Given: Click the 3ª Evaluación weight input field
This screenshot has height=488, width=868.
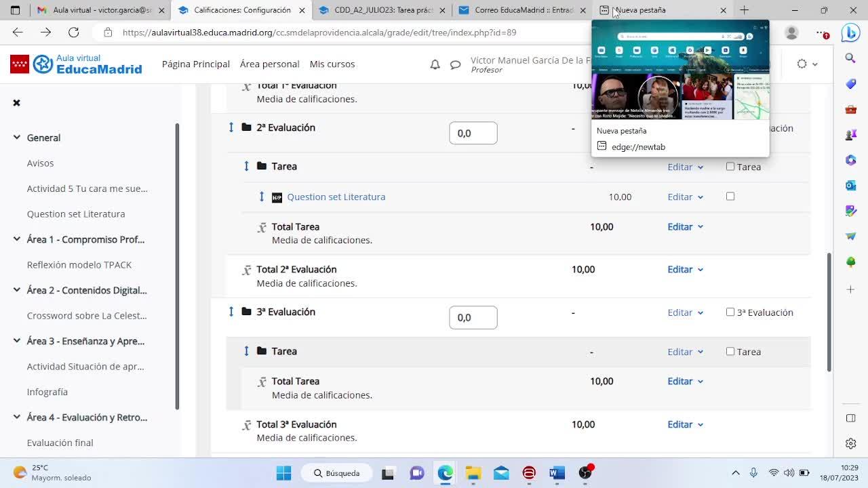Looking at the screenshot, I should click(x=473, y=317).
